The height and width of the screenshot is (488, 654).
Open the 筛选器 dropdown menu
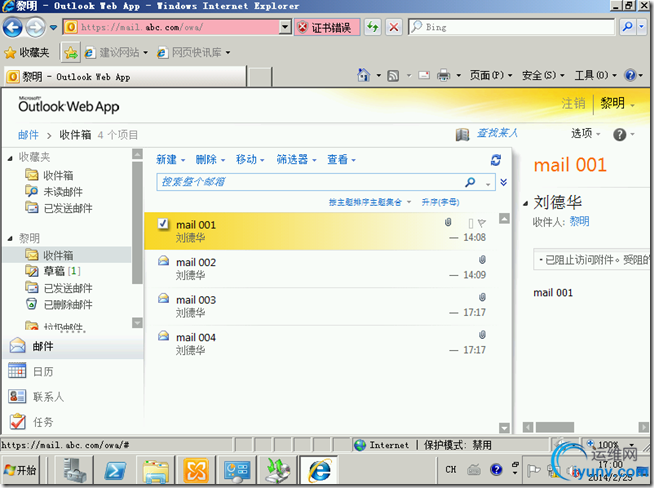click(296, 159)
